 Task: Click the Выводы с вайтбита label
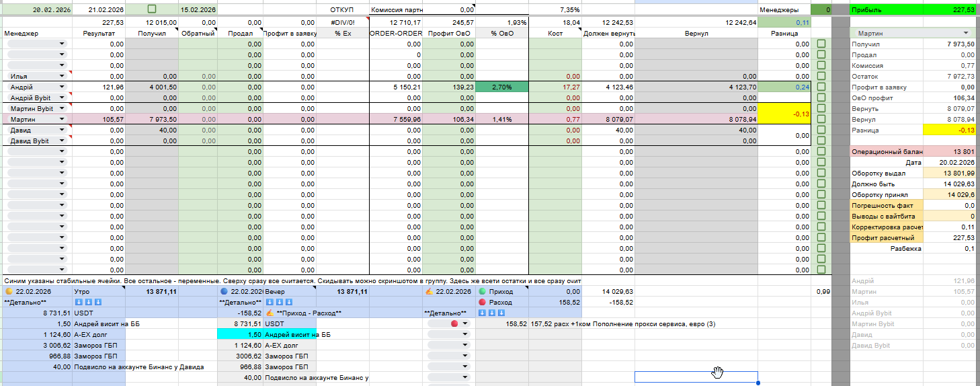[x=887, y=216]
